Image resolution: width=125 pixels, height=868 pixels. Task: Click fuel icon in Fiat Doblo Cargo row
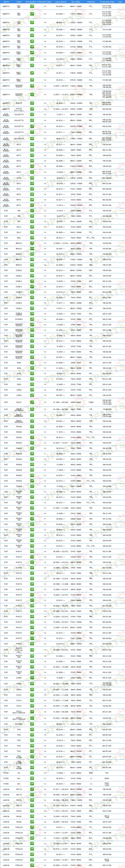coord(32,314)
